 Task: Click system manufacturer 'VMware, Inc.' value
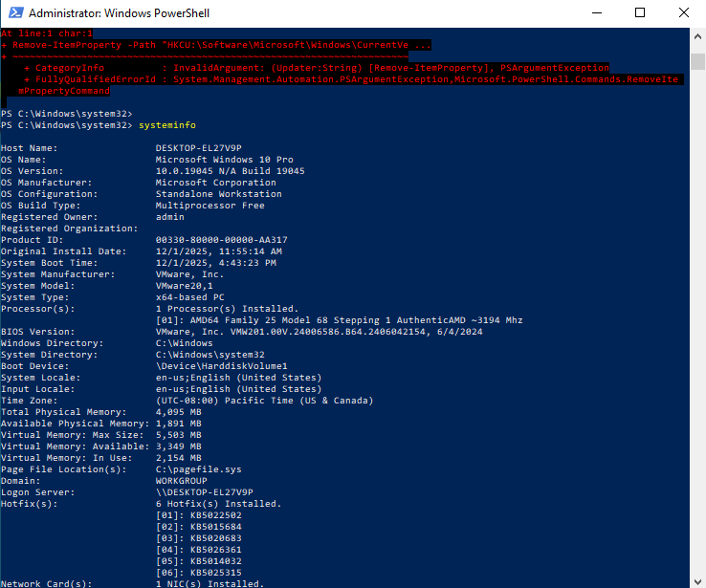coord(189,274)
